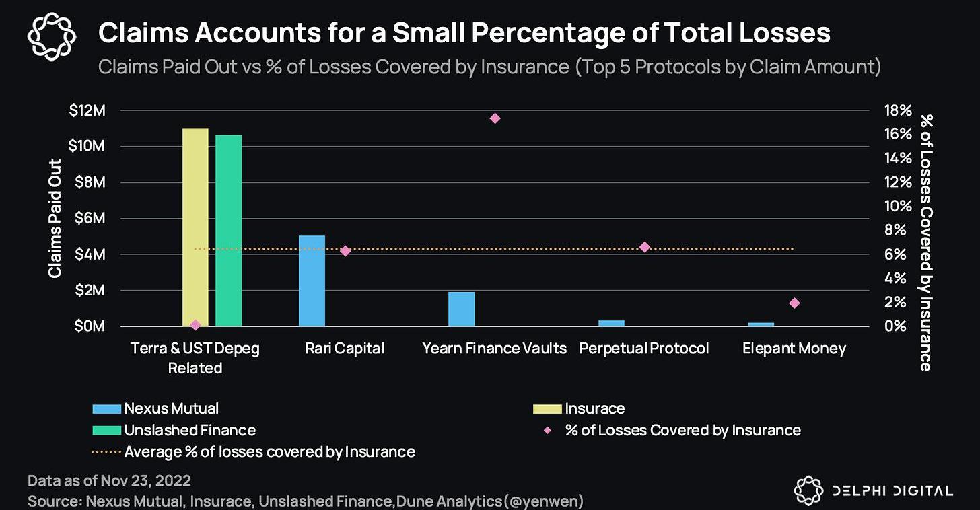Screen dimensions: 980x510
Task: Click the pink diamond marker for Rari Capital
Action: click(x=345, y=251)
